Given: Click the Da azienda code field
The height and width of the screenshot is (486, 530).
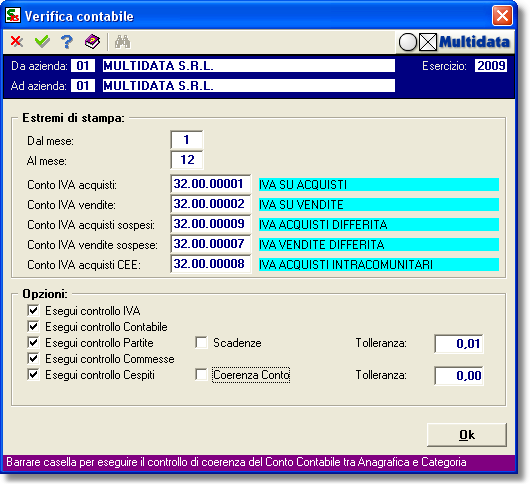Looking at the screenshot, I should click(82, 66).
